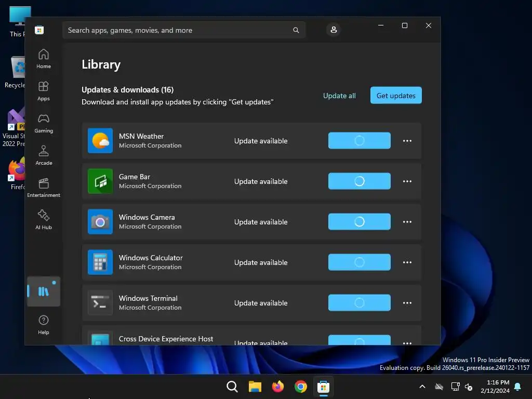Screen dimensions: 532x399
Task: Launch Google Chrome from the taskbar
Action: click(301, 387)
